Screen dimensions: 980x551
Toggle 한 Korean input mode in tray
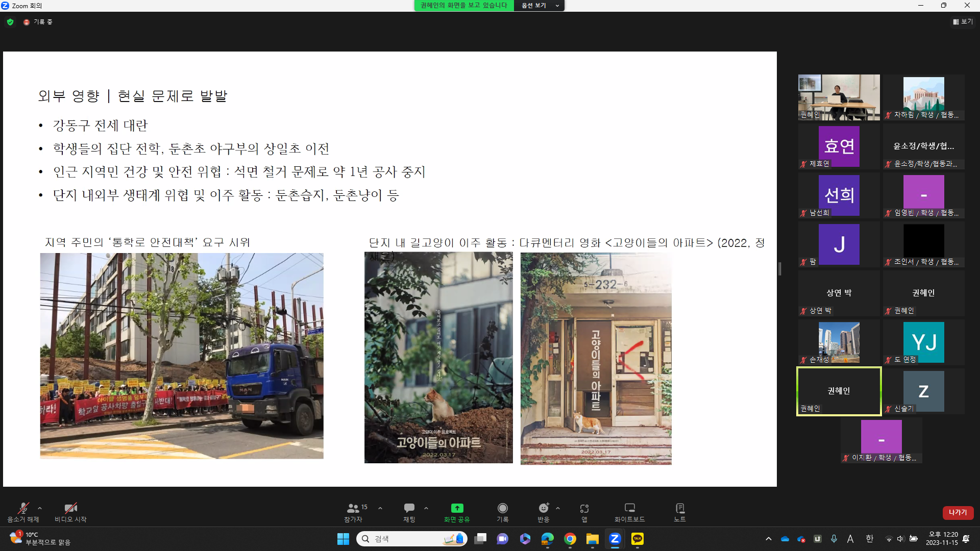[870, 539]
